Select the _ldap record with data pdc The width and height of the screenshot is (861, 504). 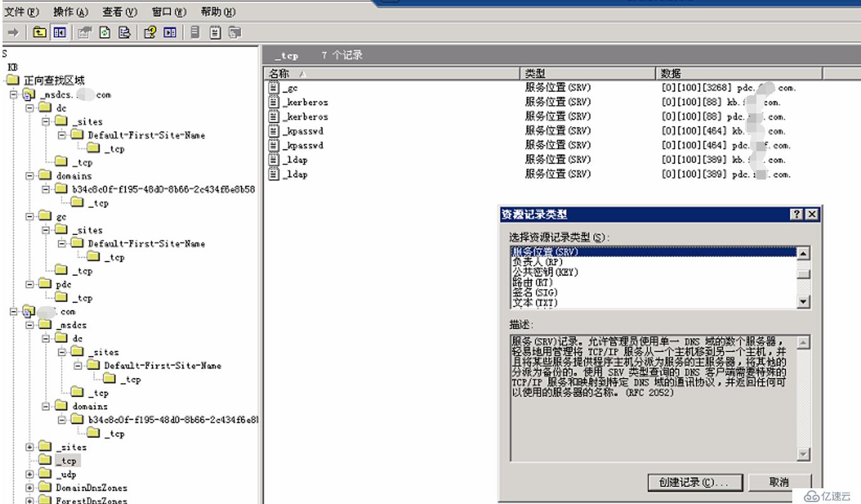(x=294, y=175)
